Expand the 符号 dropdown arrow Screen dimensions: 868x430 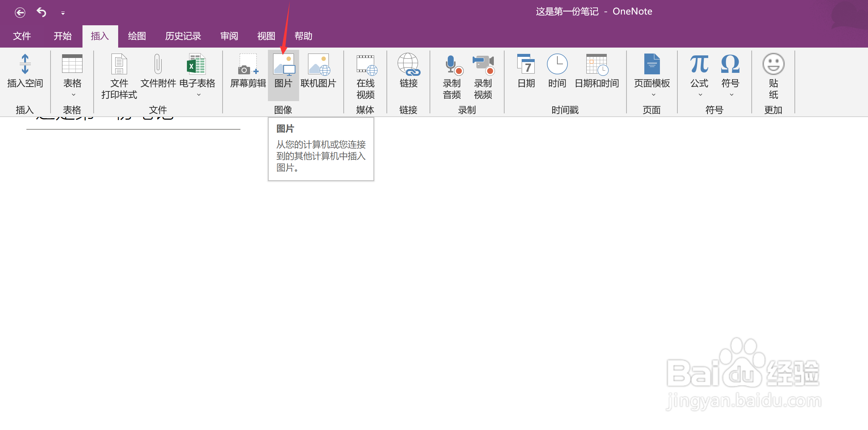click(x=732, y=95)
